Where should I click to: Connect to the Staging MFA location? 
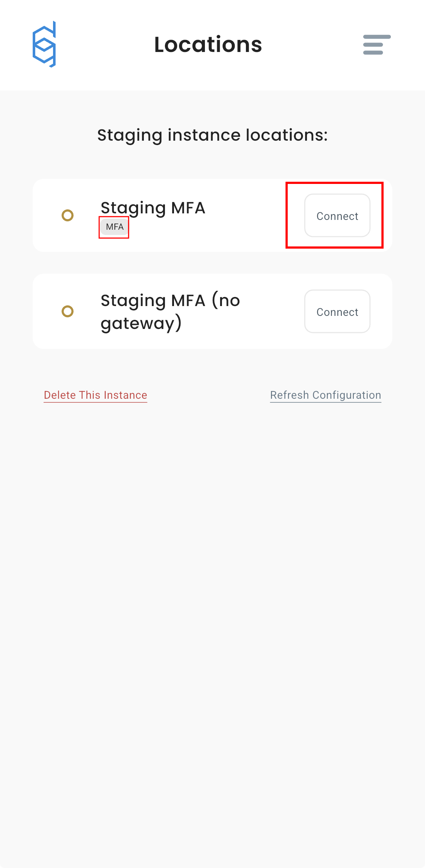coord(337,216)
